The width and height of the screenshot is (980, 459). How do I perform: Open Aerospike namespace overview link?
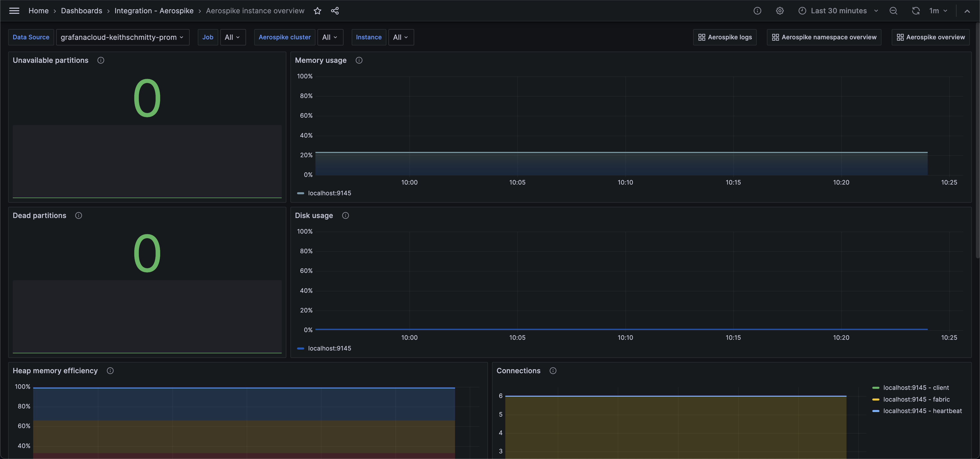[x=824, y=37]
